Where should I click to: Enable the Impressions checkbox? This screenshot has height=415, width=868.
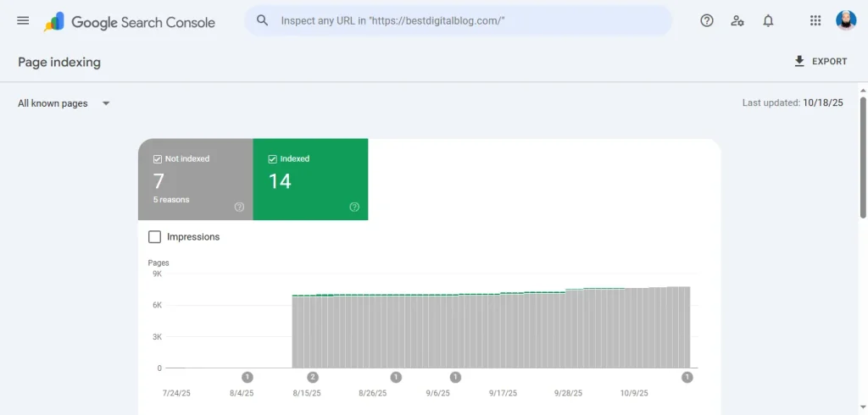tap(155, 237)
